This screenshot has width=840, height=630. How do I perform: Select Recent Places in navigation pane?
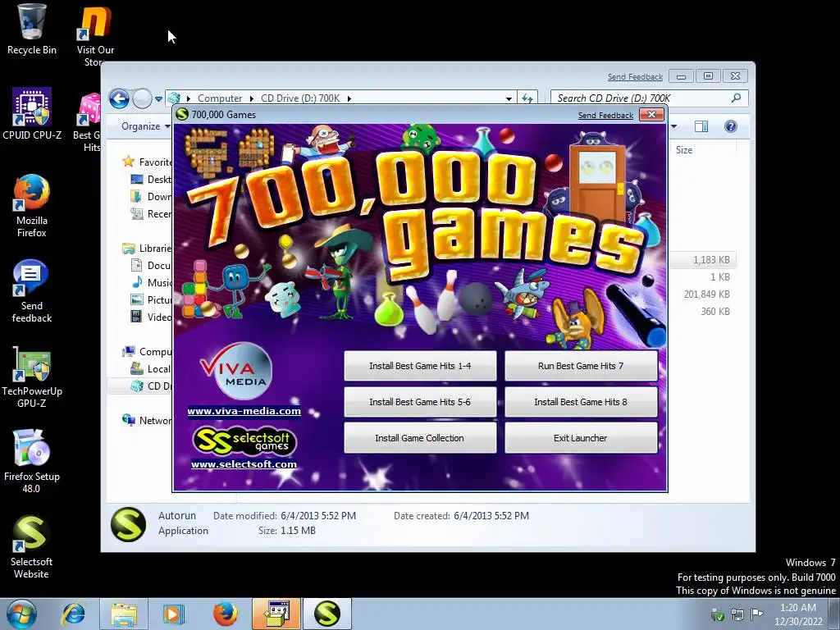[151, 214]
